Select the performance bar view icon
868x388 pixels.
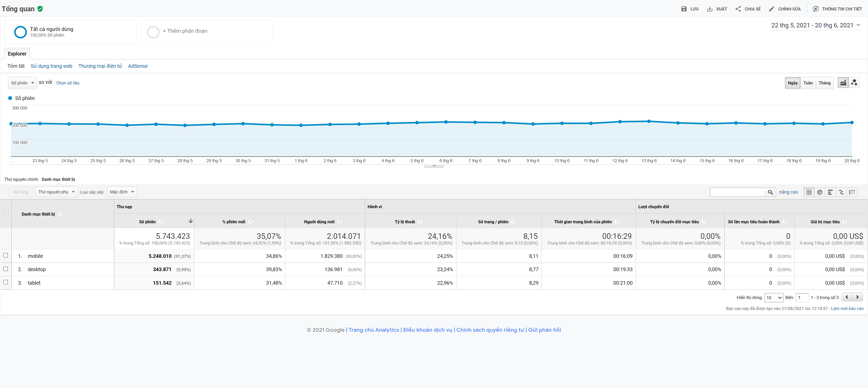(x=830, y=192)
